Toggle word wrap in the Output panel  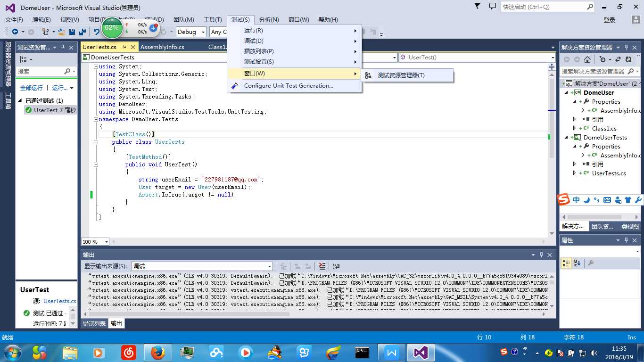(336, 266)
